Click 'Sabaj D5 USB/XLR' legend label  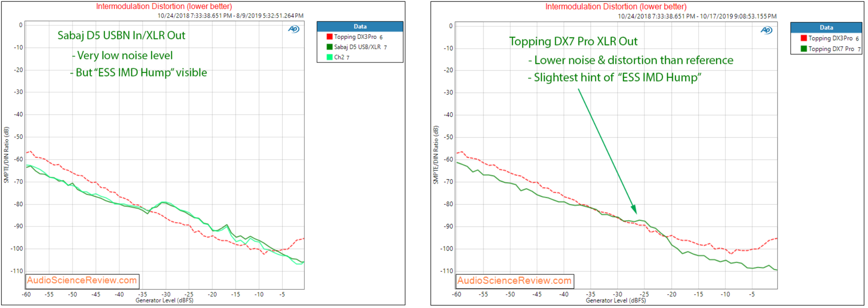coord(357,47)
